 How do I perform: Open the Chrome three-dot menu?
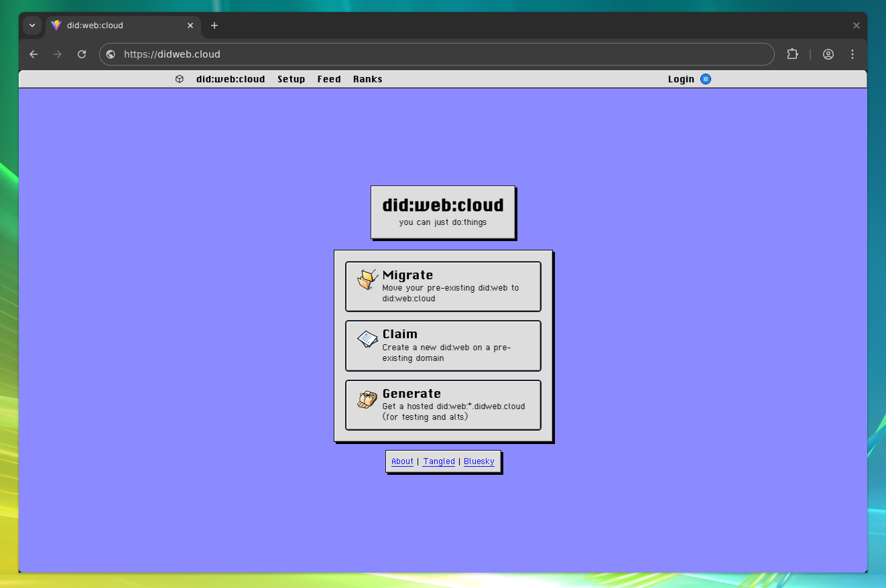pyautogui.click(x=852, y=54)
